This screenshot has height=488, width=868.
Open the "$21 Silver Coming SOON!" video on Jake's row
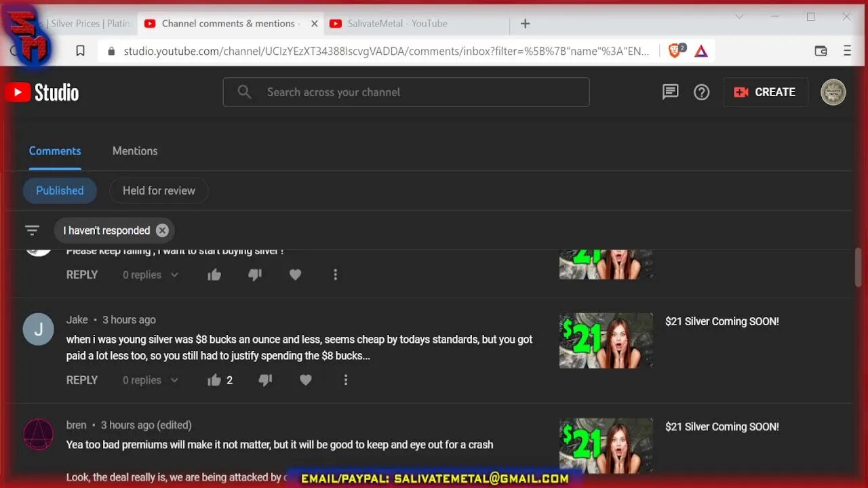722,321
